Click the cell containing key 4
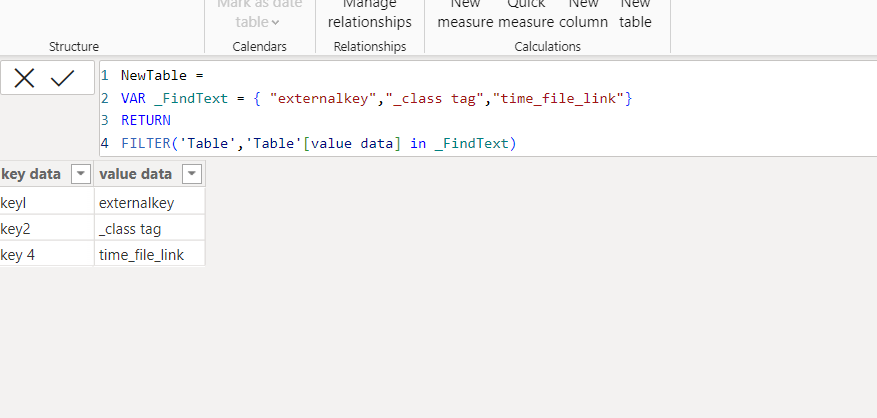 (x=47, y=255)
